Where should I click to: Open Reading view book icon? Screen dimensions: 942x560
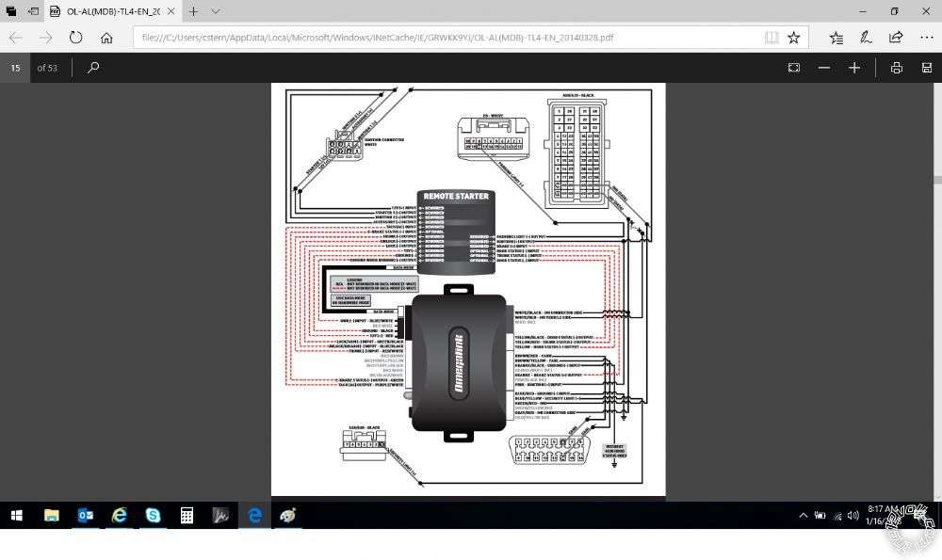771,38
